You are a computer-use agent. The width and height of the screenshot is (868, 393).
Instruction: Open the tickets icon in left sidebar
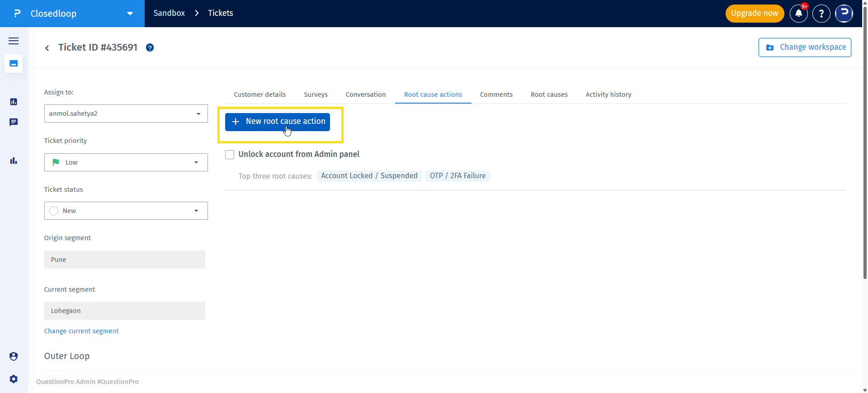coord(14,64)
